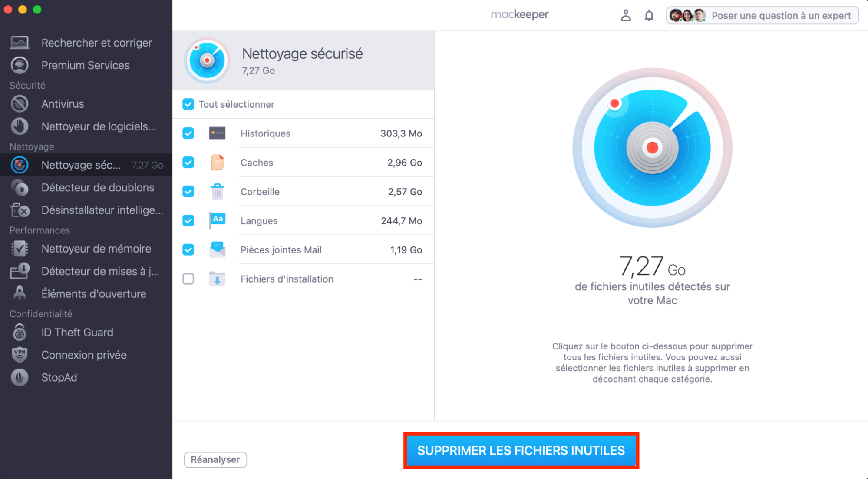Screen dimensions: 868x479
Task: Uncheck Tout sélectionner checkbox
Action: (188, 104)
